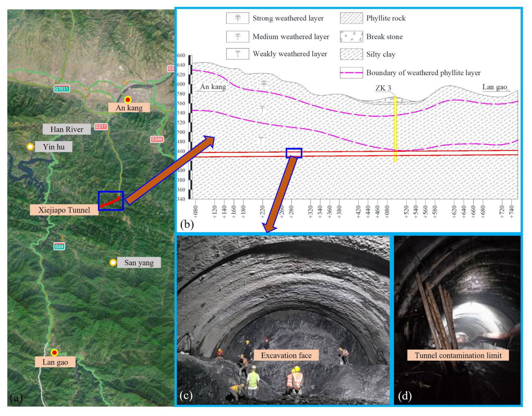
Task: Click the G7011 highway shield icon
Action: coord(62,89)
